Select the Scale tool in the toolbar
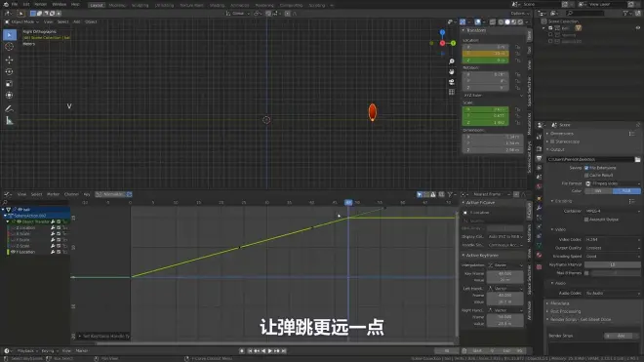The image size is (644, 362). (x=10, y=83)
